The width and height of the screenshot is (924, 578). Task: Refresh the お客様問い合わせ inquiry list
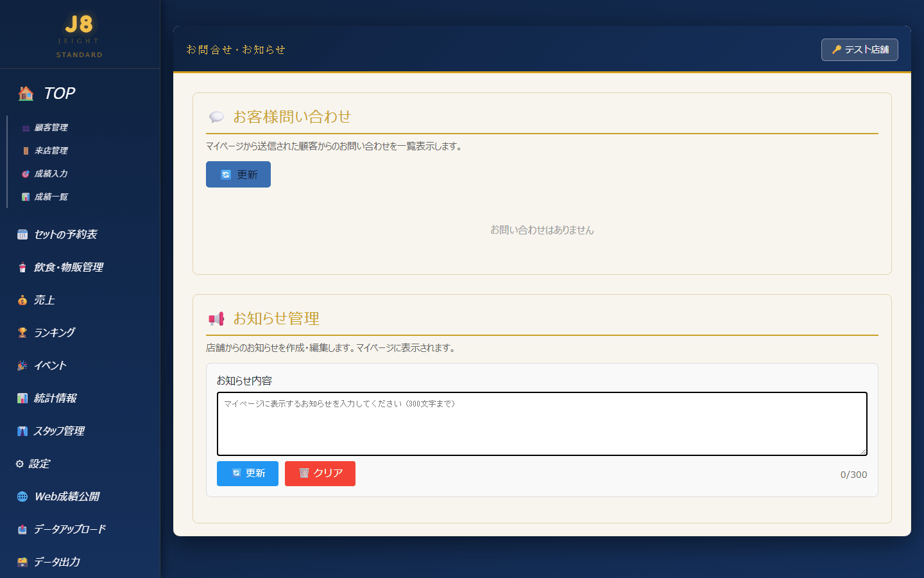click(x=238, y=175)
